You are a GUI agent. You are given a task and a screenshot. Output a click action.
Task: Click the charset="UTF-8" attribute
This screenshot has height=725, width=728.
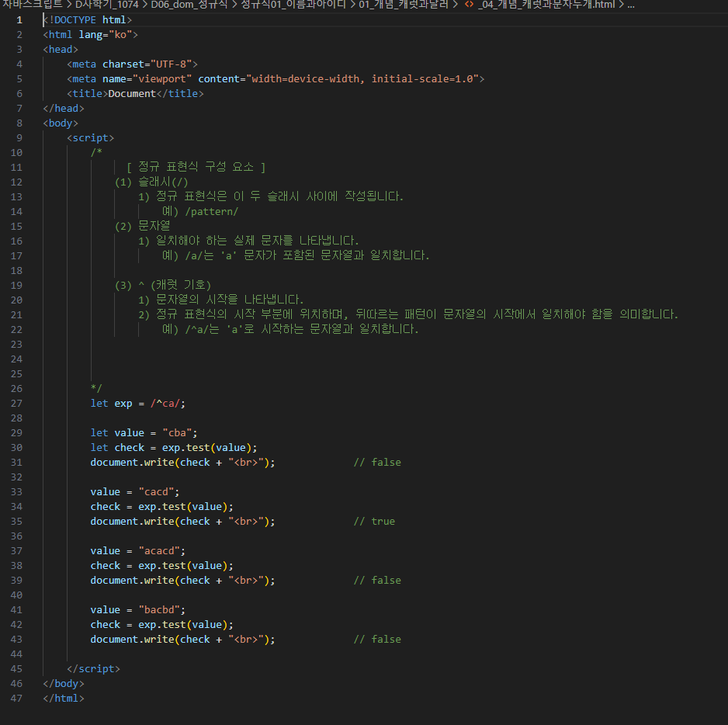[x=147, y=64]
